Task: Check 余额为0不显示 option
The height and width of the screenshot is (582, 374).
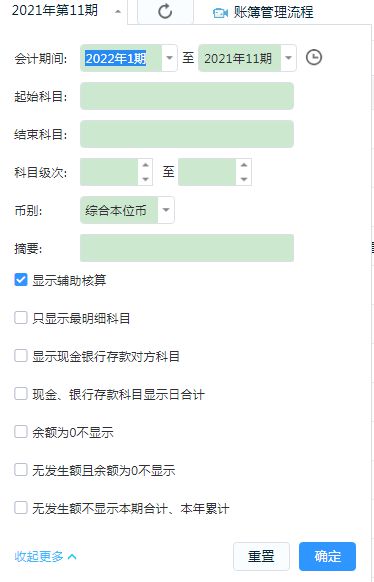Action: (x=21, y=432)
